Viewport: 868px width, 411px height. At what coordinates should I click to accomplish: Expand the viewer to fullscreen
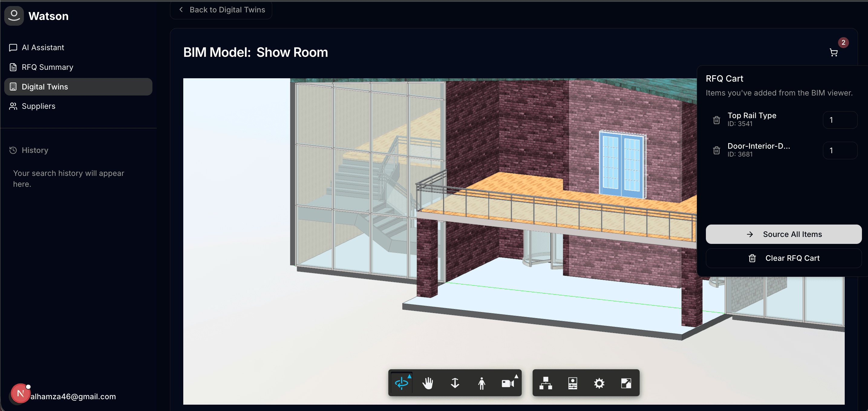[x=626, y=383]
